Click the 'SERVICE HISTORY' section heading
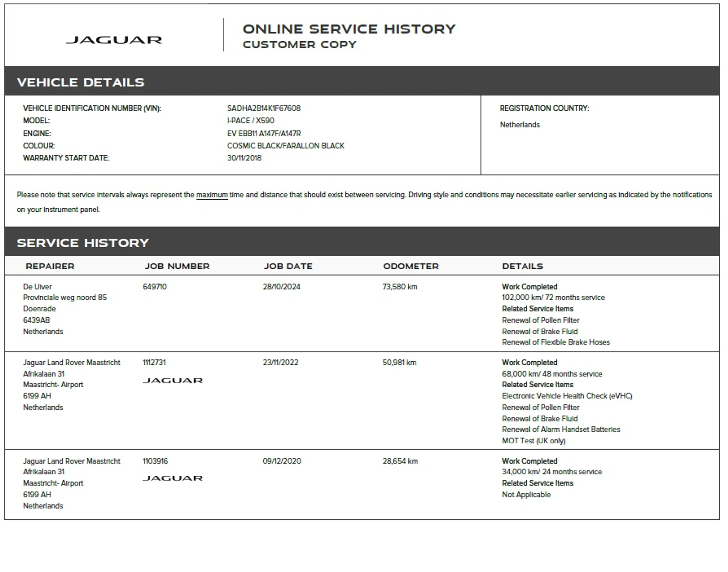 (83, 243)
